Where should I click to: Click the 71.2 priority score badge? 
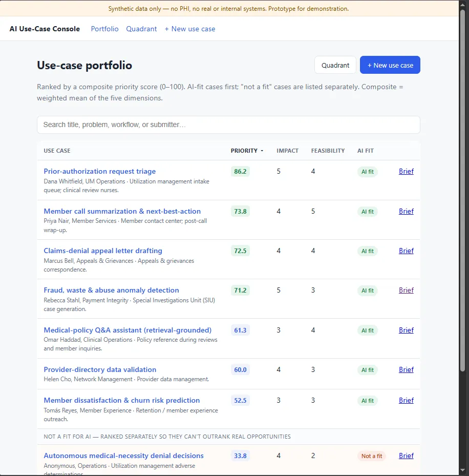click(x=240, y=290)
